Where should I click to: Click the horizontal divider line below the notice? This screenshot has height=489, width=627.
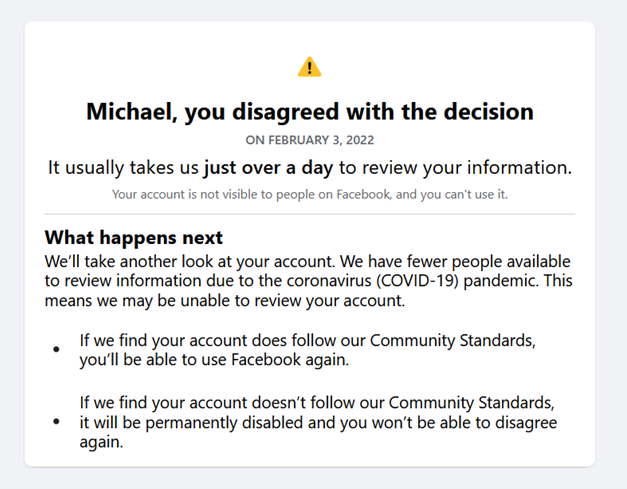(310, 214)
